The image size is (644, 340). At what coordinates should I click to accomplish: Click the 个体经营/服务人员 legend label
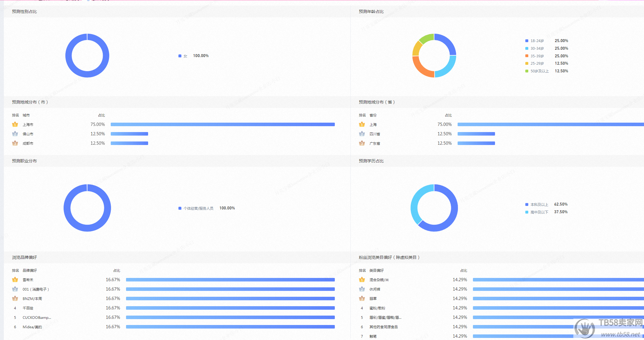tap(198, 208)
